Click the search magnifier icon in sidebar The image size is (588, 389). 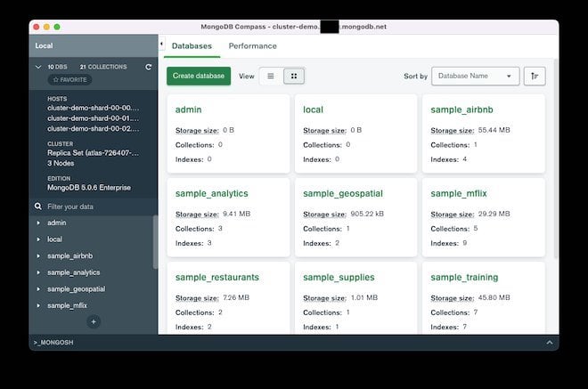click(x=37, y=206)
